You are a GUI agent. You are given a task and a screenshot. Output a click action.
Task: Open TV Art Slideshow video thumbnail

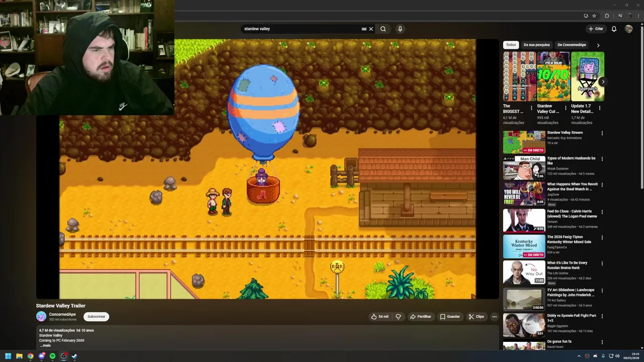coord(524,299)
